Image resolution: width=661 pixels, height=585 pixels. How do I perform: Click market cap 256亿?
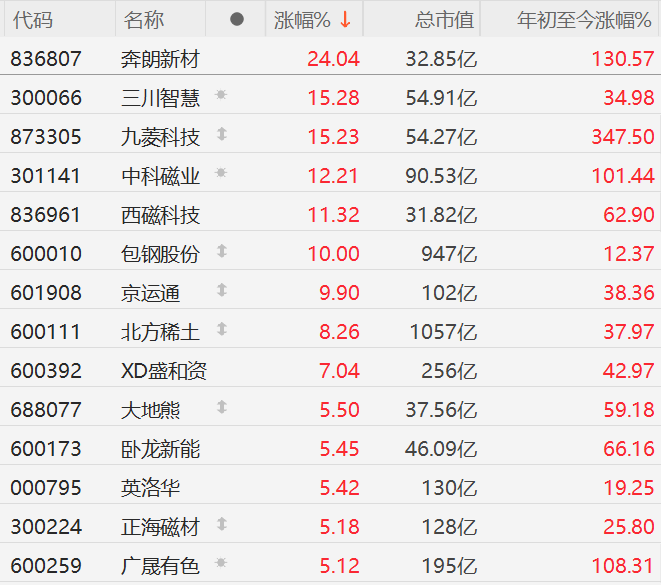point(449,371)
